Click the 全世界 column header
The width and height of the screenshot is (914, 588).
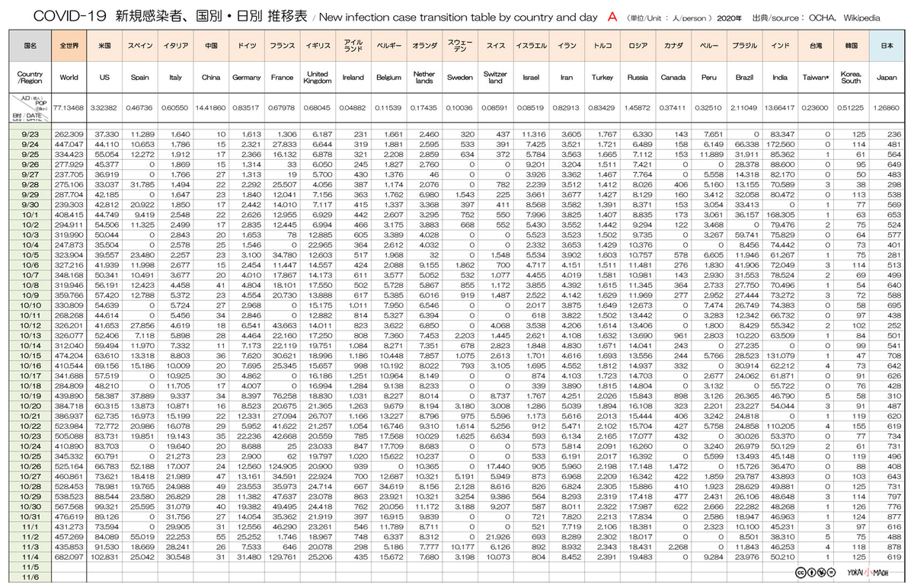(x=69, y=46)
